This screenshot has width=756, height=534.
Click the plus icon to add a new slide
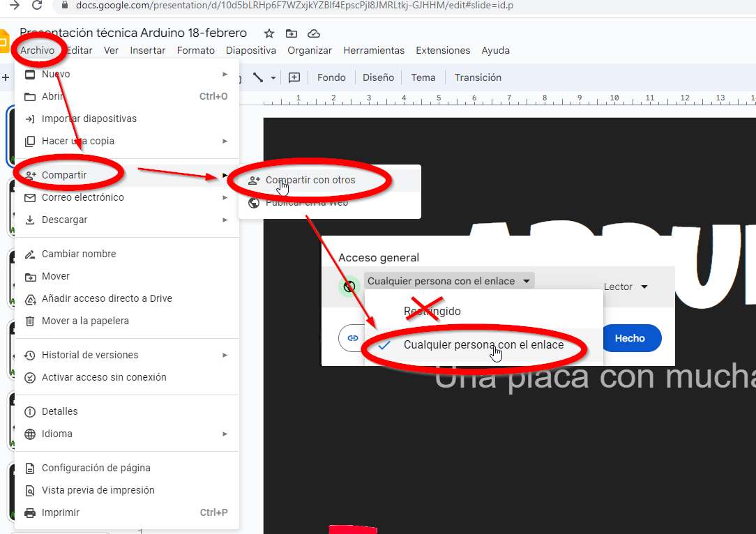pyautogui.click(x=6, y=77)
